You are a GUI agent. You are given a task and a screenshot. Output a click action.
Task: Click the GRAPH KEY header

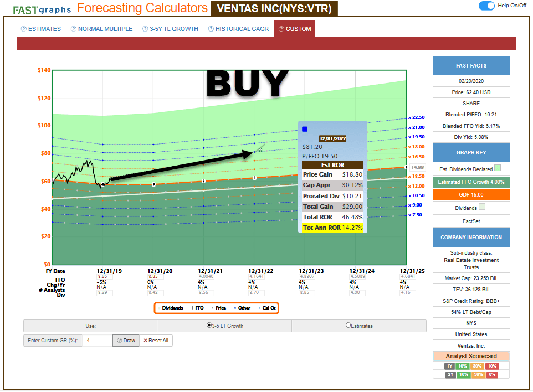[471, 152]
